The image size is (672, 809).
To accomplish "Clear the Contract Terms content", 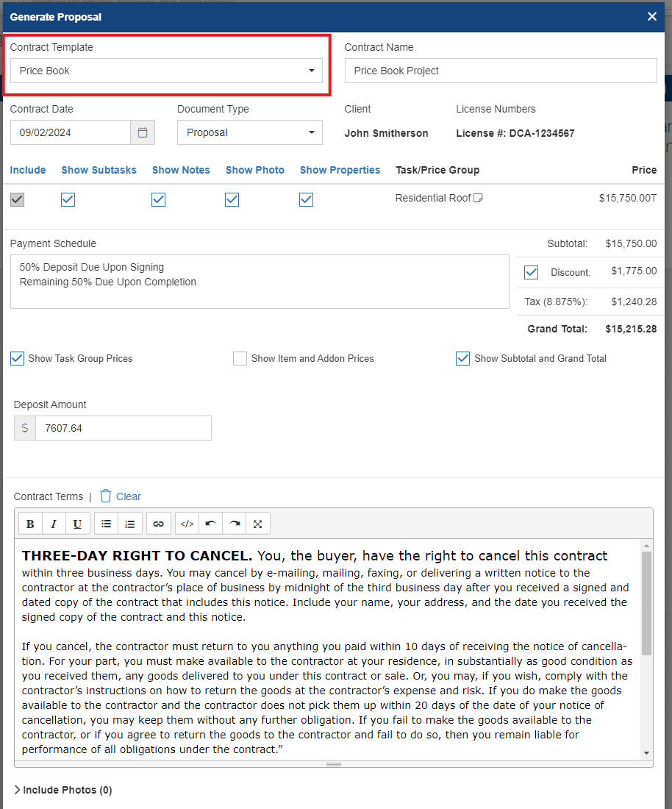I will tap(120, 496).
